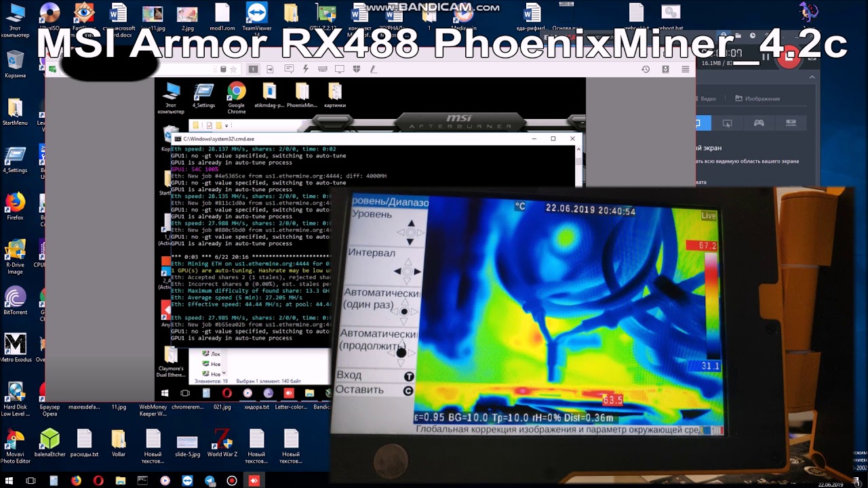The height and width of the screenshot is (488, 868).
Task: Open the UltraISO desktop shortcut
Action: [x=49, y=14]
